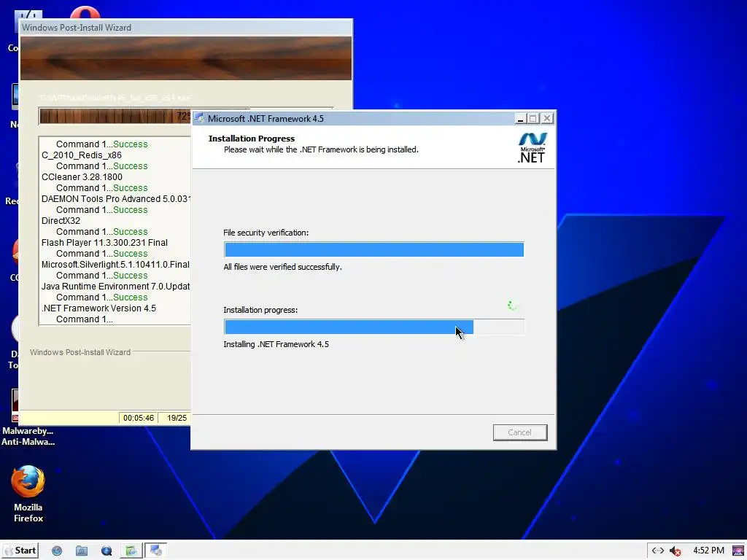The image size is (747, 560).
Task: Click the wooden progress bar in Post-Install Wizard
Action: coord(115,116)
